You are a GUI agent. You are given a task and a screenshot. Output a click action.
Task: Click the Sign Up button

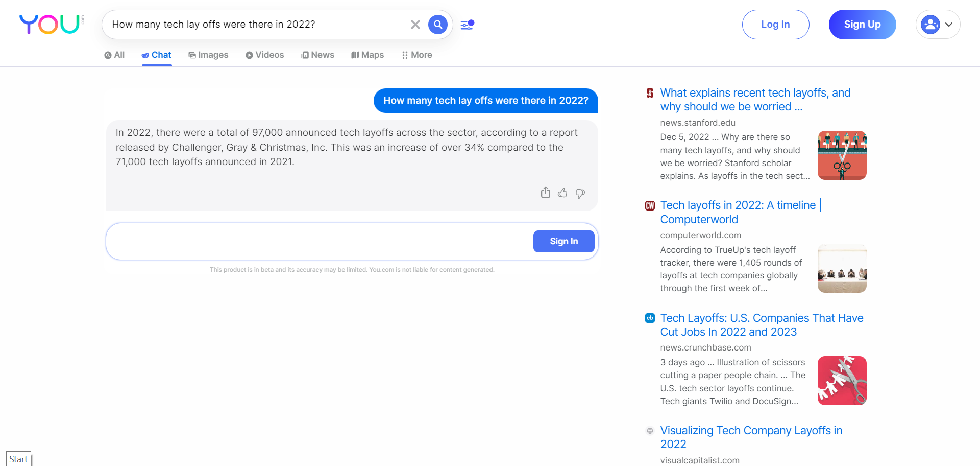[x=862, y=25]
